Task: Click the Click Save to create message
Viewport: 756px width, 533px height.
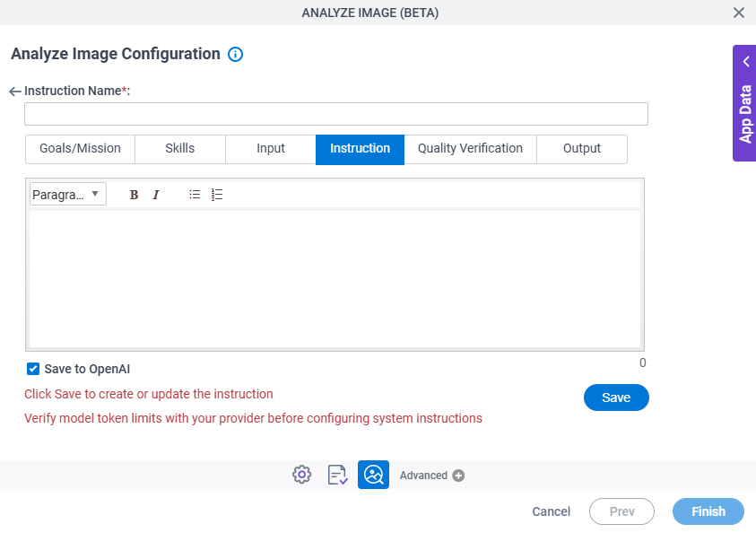Action: click(149, 394)
